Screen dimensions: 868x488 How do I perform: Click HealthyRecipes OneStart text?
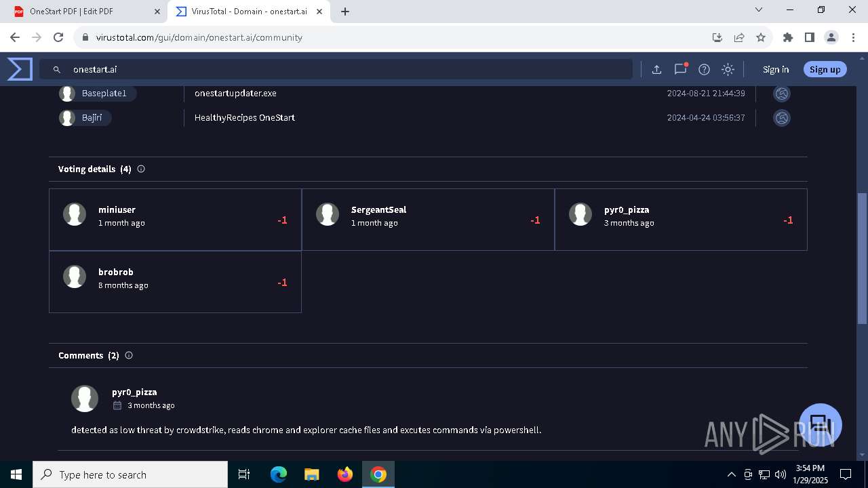click(x=245, y=118)
